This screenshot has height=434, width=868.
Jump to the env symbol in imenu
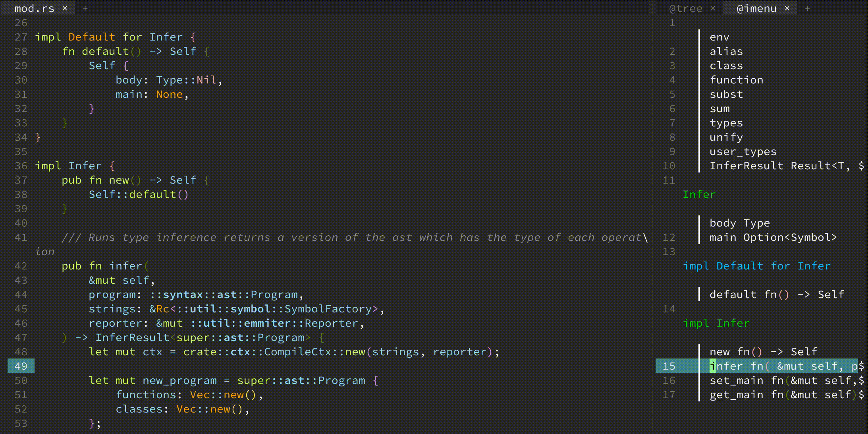[719, 37]
